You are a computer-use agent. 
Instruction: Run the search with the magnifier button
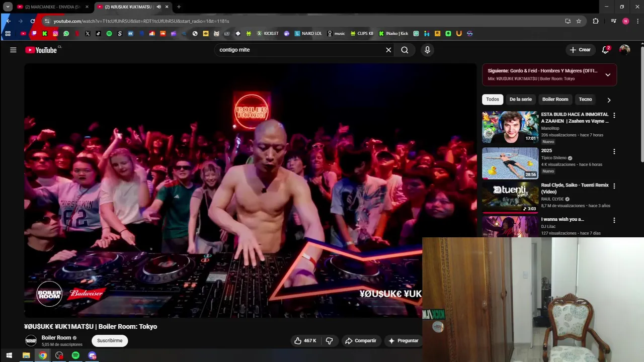pos(405,50)
